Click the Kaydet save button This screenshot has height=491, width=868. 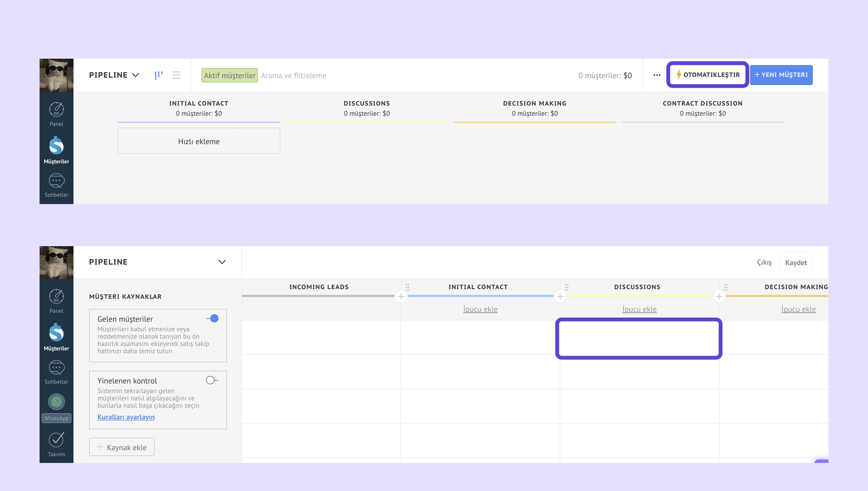pos(796,263)
